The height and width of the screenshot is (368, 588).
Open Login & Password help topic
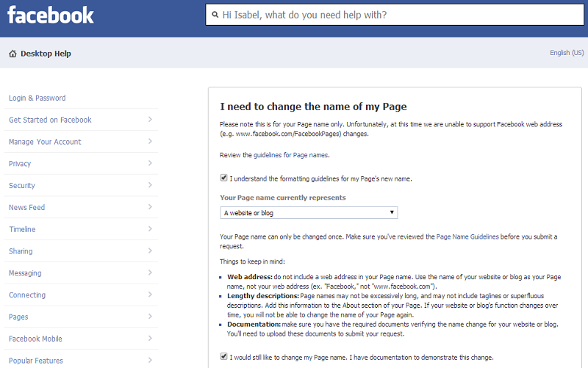pyautogui.click(x=37, y=98)
